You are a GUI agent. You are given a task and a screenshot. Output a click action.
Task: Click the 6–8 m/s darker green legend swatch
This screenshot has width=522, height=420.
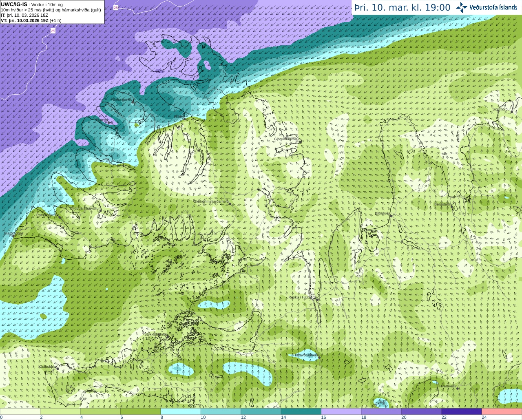pos(140,411)
